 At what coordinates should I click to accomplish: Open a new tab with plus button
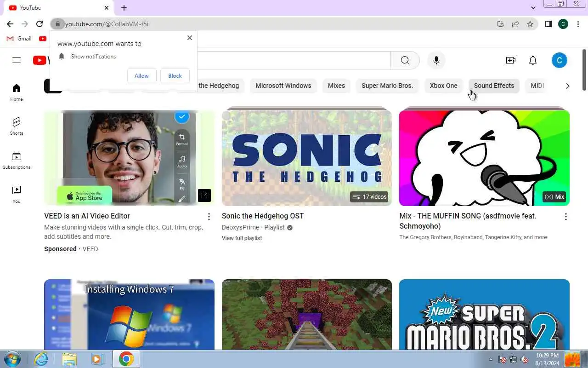pos(124,8)
